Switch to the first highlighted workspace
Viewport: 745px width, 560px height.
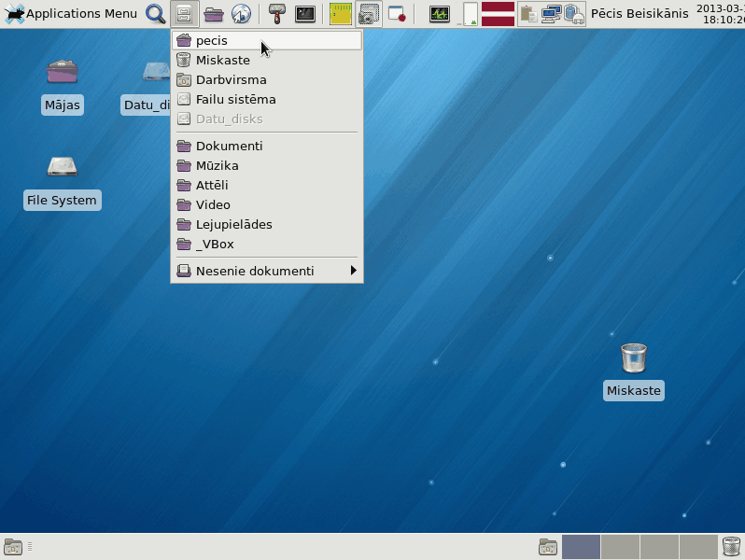[x=581, y=547]
